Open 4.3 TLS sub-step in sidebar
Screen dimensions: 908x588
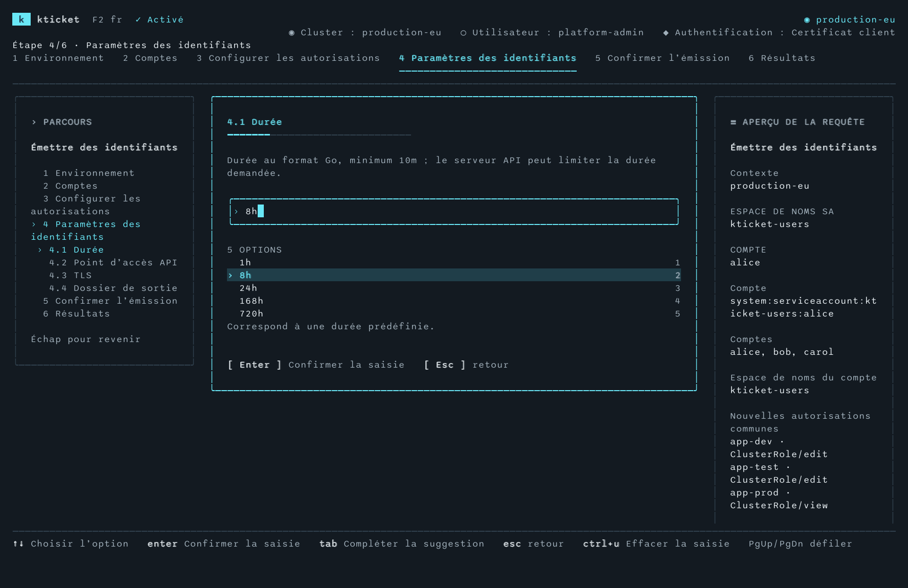71,276
